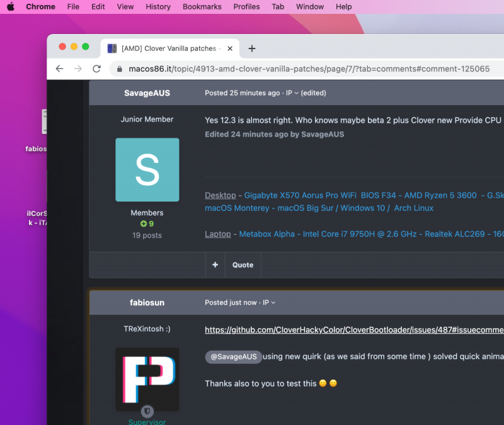Viewport: 504px width, 425px height.
Task: Open the Help menu
Action: point(344,7)
